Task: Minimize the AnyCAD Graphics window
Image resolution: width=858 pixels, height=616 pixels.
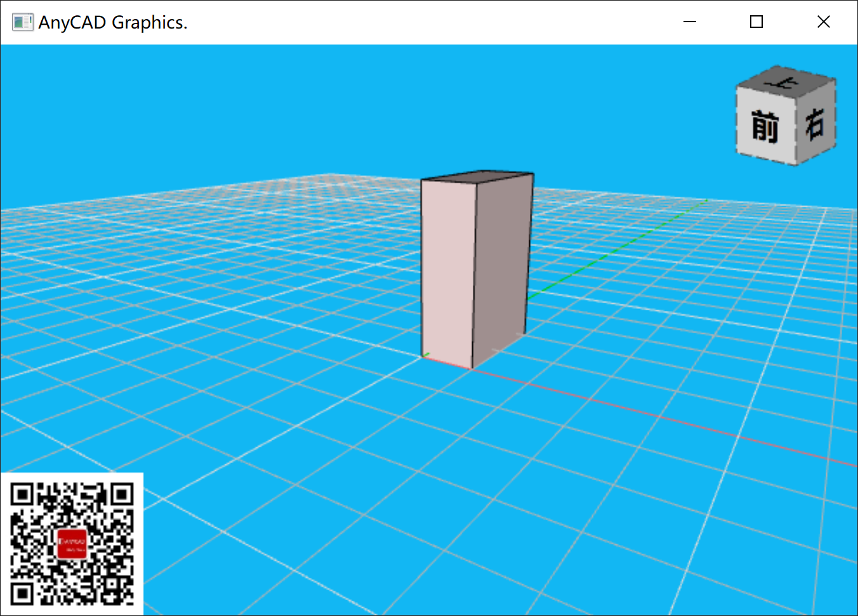Action: [690, 22]
